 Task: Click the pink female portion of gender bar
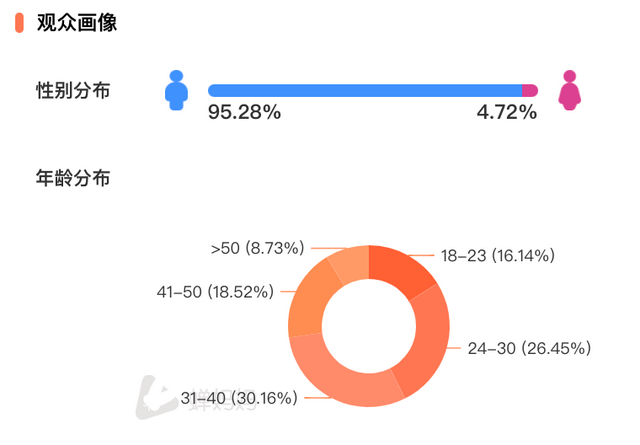click(x=530, y=90)
